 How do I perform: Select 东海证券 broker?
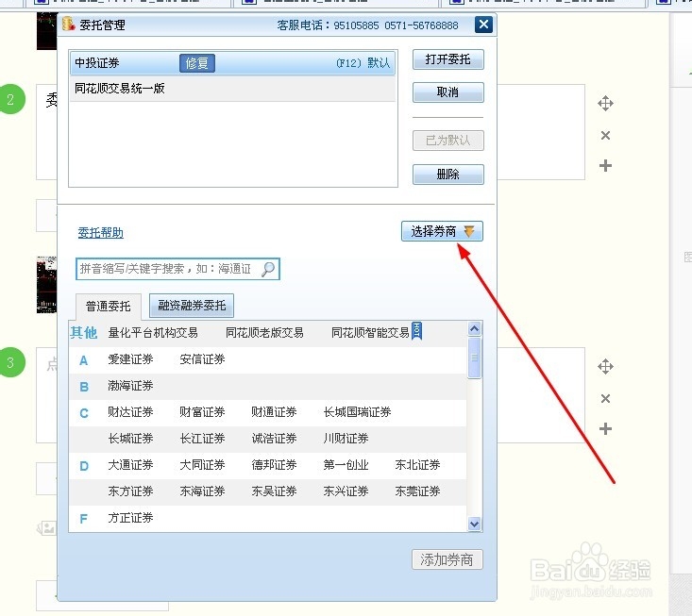(202, 491)
